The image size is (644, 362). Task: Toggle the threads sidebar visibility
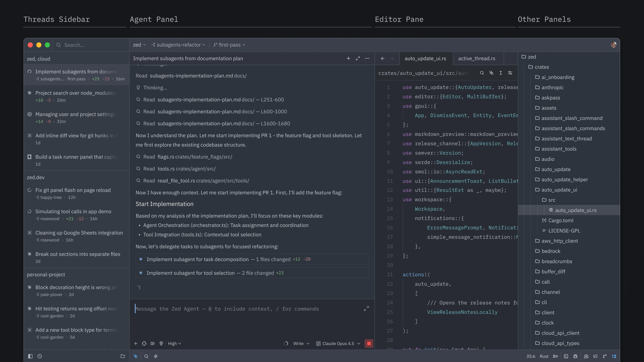30,356
